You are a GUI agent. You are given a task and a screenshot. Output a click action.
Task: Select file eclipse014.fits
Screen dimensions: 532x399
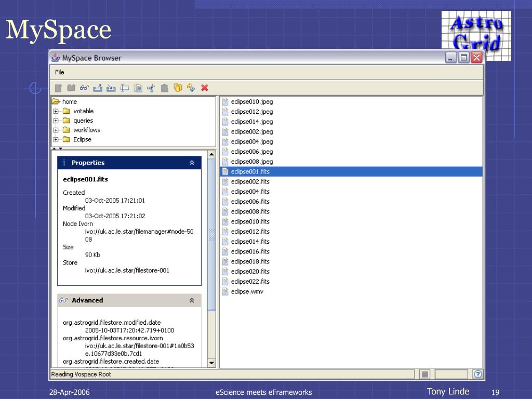click(250, 242)
